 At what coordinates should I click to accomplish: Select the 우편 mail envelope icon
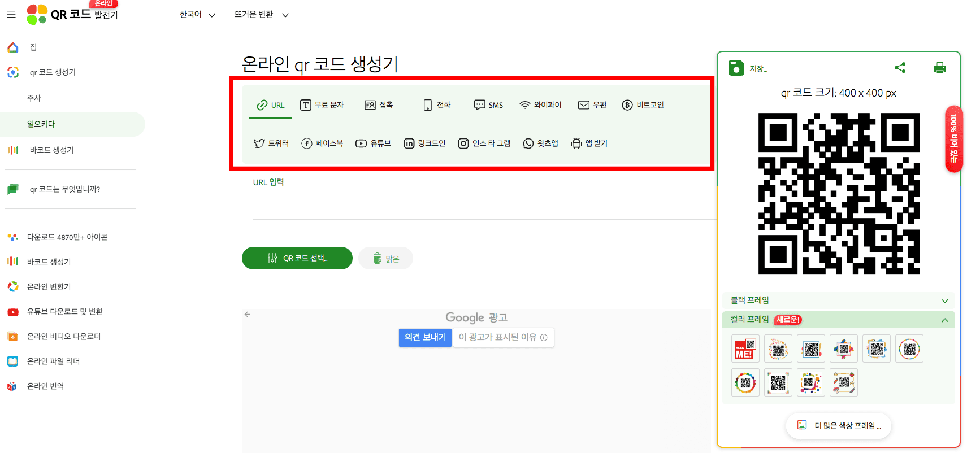(x=584, y=105)
